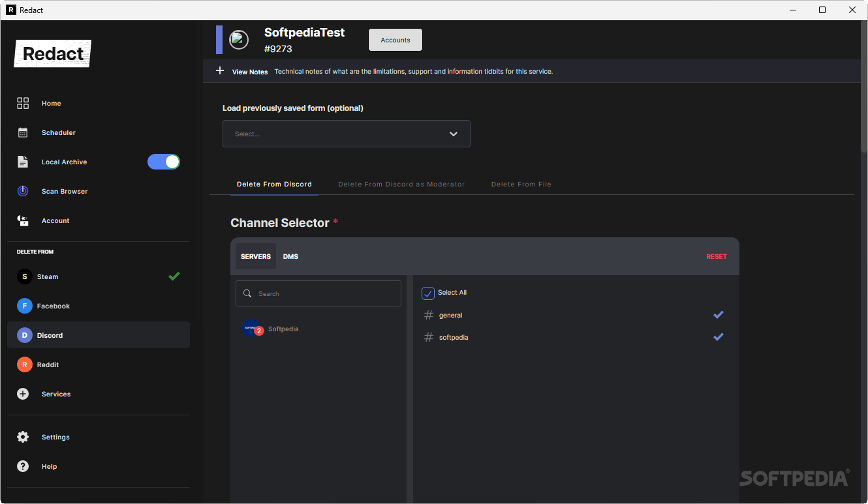Click the Help label in sidebar

pyautogui.click(x=49, y=466)
